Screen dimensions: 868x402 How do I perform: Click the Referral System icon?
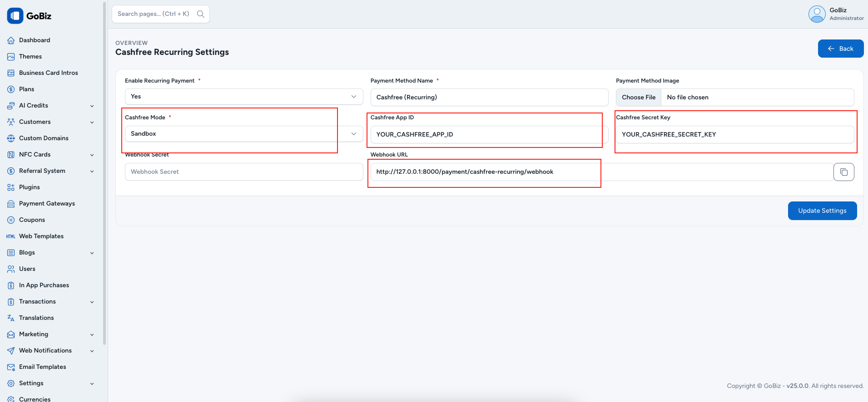tap(11, 171)
